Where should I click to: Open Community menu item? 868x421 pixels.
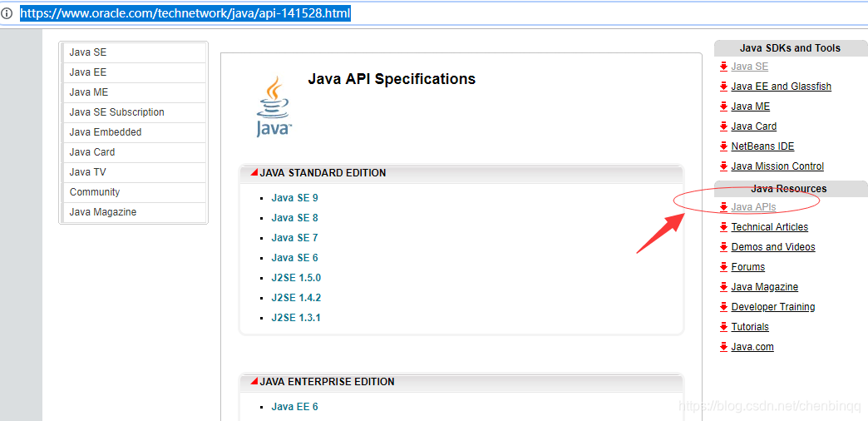pyautogui.click(x=133, y=192)
